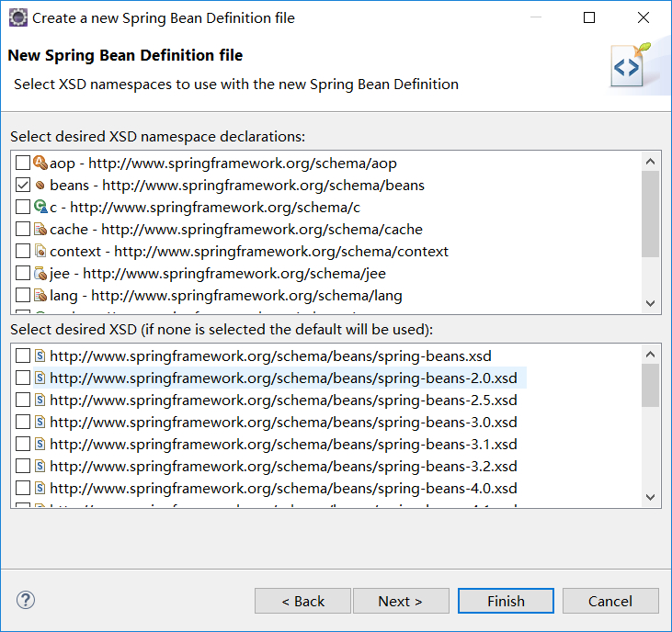Click the c namespace icon

pyautogui.click(x=40, y=207)
